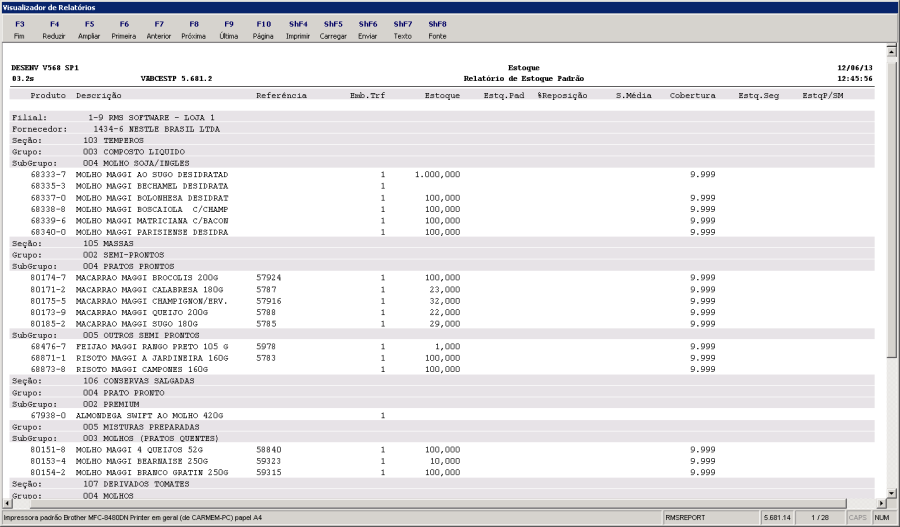900x527 pixels.
Task: Click product 68871-1 RISOTO MAGGI A JARDINEIRA
Action: pyautogui.click(x=442, y=358)
